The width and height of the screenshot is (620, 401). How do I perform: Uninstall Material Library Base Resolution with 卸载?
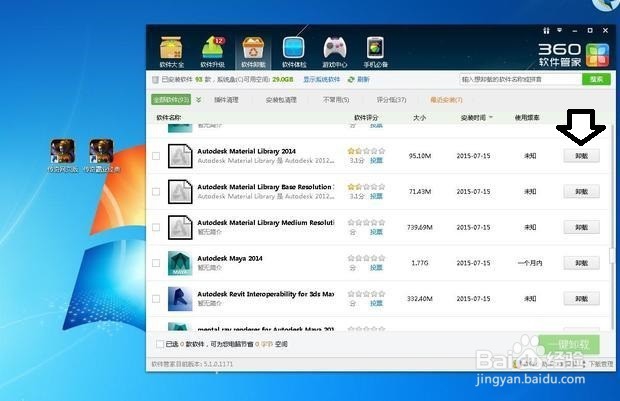point(581,191)
